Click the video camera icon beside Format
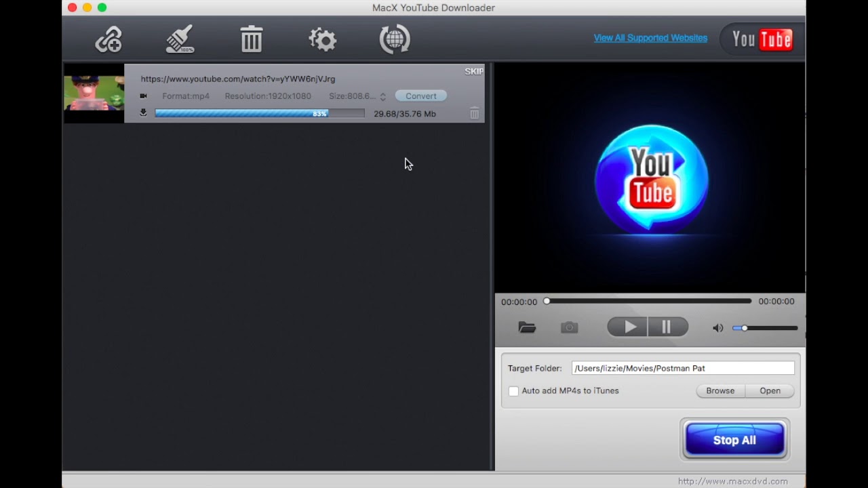Image resolution: width=868 pixels, height=488 pixels. pyautogui.click(x=143, y=96)
